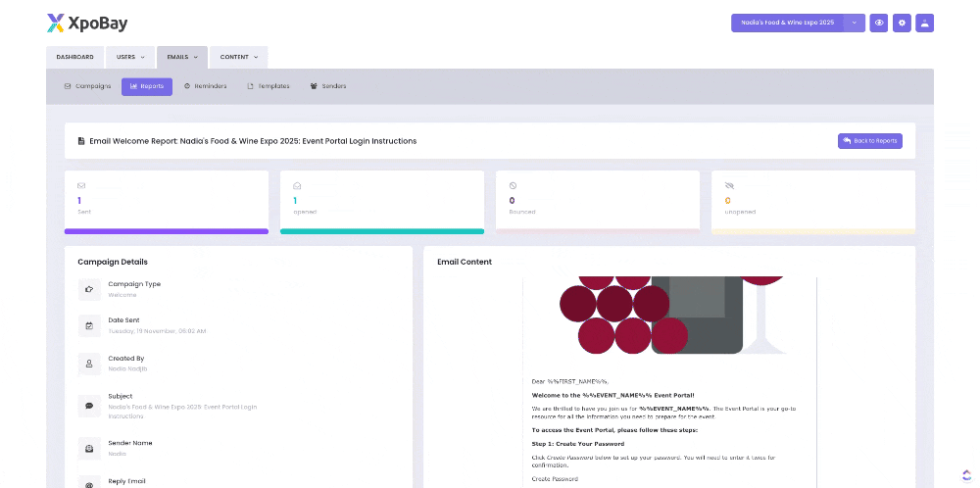Go to the Dashboard tab
This screenshot has width=980, height=488.
(x=74, y=57)
